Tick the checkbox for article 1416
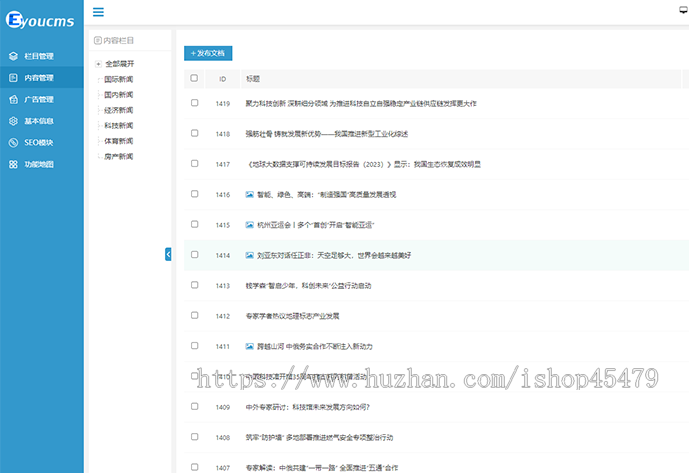Image resolution: width=689 pixels, height=473 pixels. click(195, 193)
